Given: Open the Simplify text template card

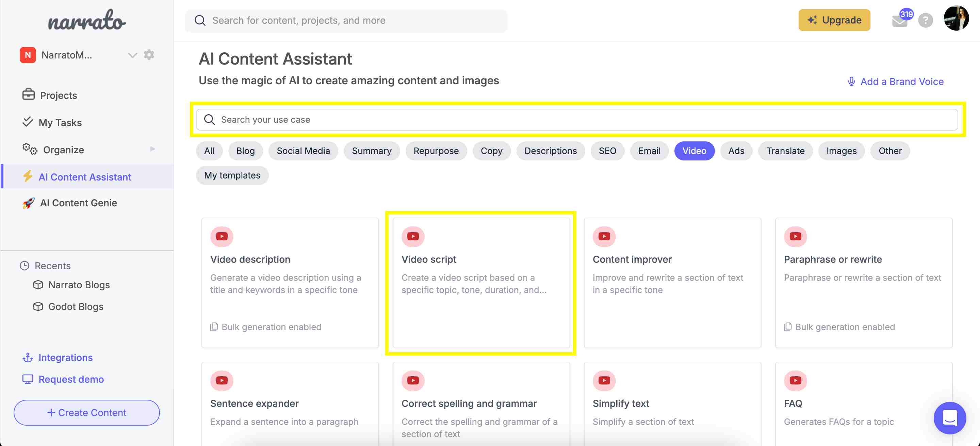Looking at the screenshot, I should pos(672,404).
